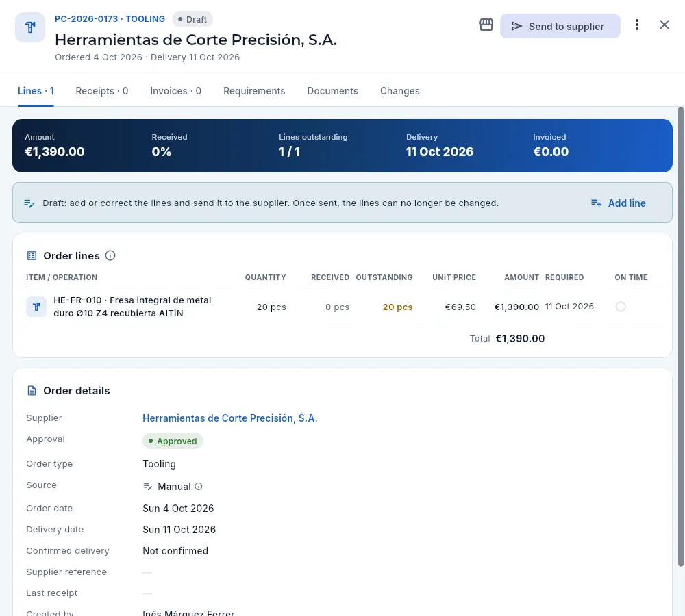
Task: Click the required date 11 Oct 2026 cell
Action: [570, 307]
